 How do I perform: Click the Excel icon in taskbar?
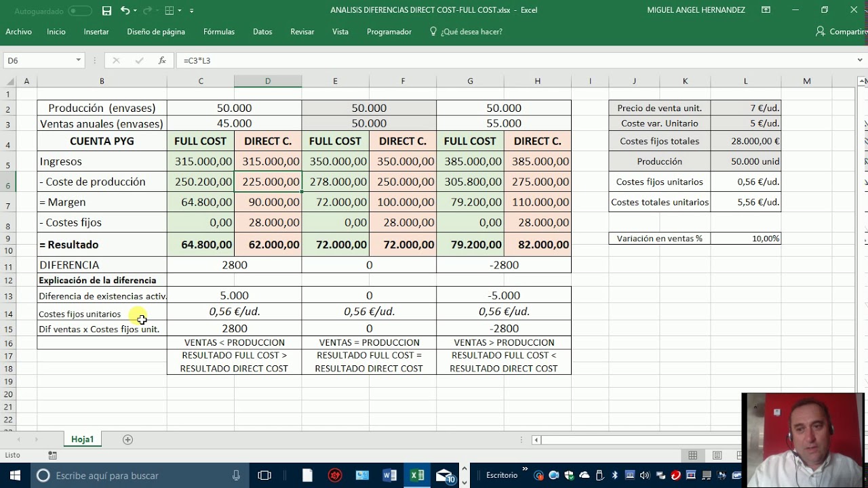click(417, 475)
